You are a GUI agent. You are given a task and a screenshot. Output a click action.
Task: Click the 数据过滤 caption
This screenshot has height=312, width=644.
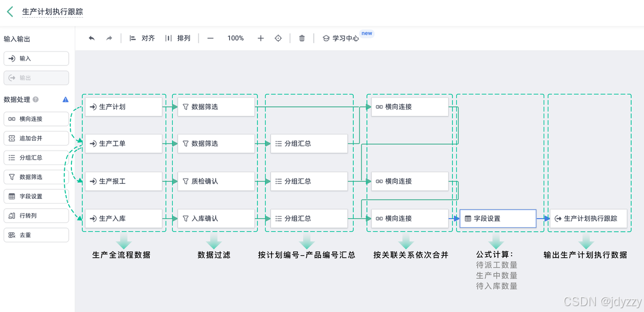214,255
